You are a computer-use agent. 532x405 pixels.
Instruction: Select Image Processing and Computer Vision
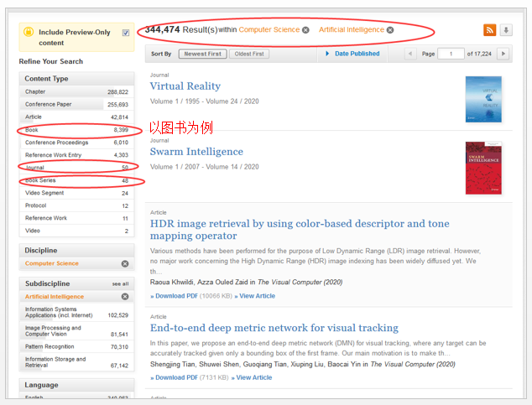76,330
